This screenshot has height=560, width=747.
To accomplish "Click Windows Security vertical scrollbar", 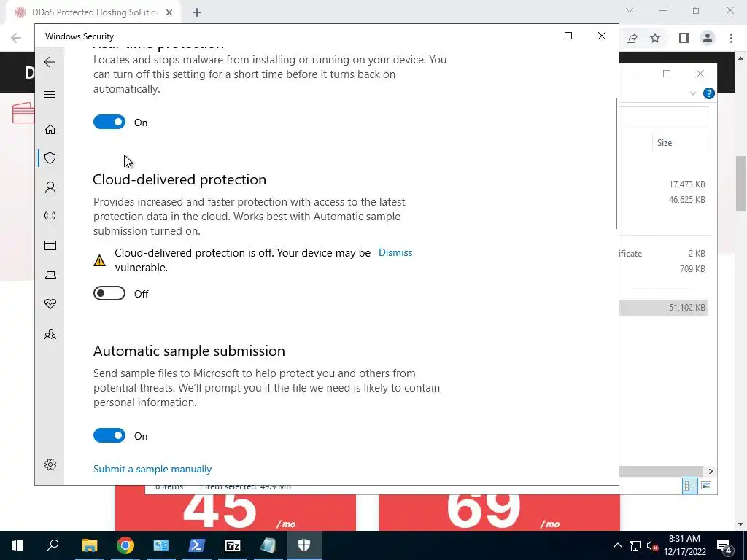I will [616, 163].
